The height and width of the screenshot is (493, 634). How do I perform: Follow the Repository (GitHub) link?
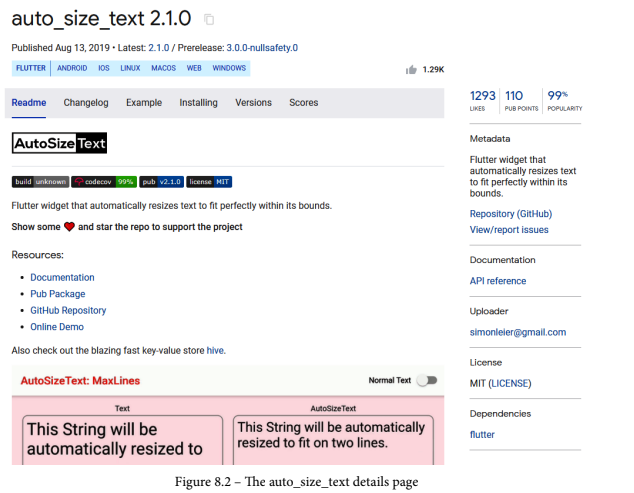(x=511, y=214)
